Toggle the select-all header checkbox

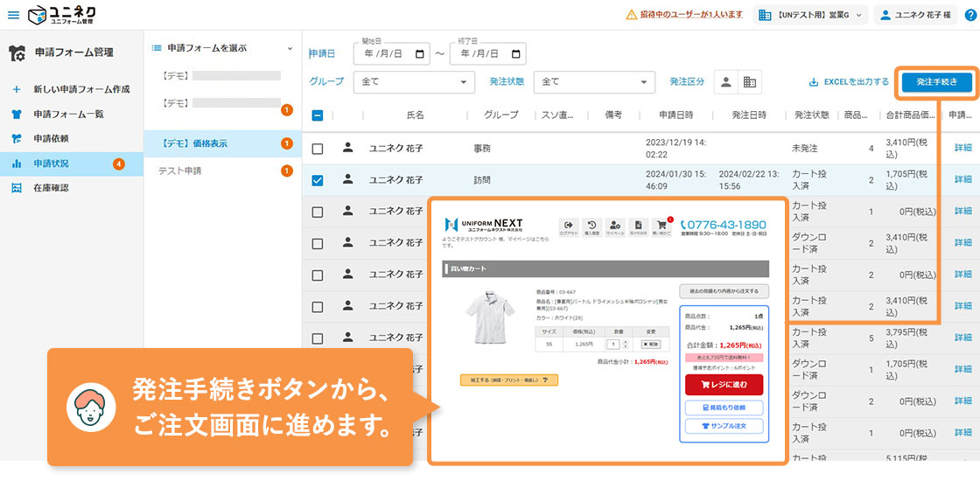pyautogui.click(x=317, y=115)
